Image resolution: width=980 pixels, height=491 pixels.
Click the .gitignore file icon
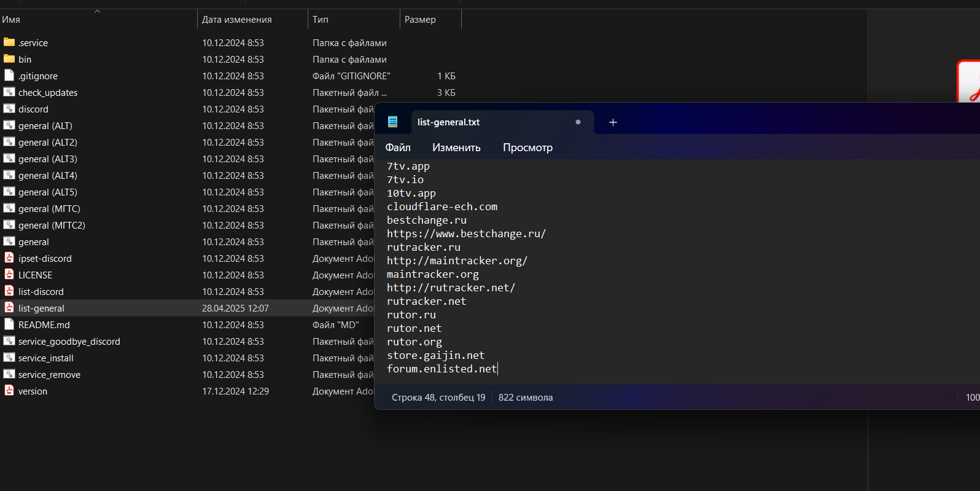coord(9,76)
